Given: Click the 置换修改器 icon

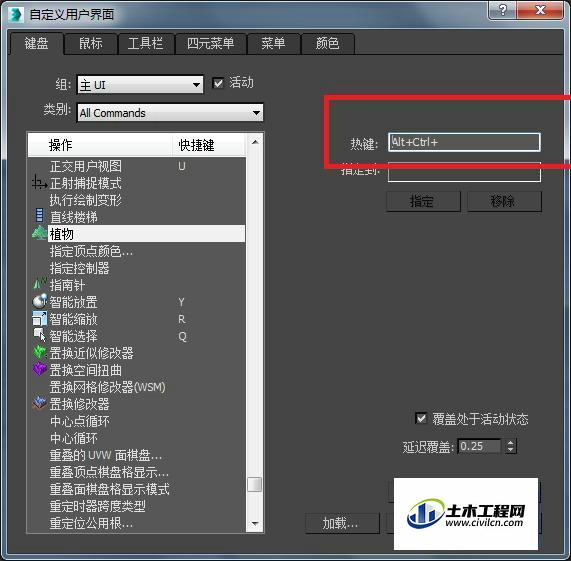Looking at the screenshot, I should coord(40,403).
